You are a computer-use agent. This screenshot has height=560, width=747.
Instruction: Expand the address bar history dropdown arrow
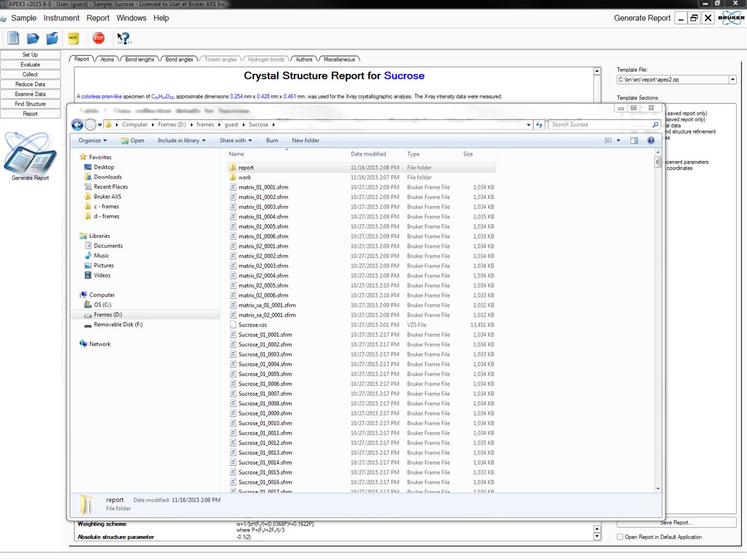[529, 124]
